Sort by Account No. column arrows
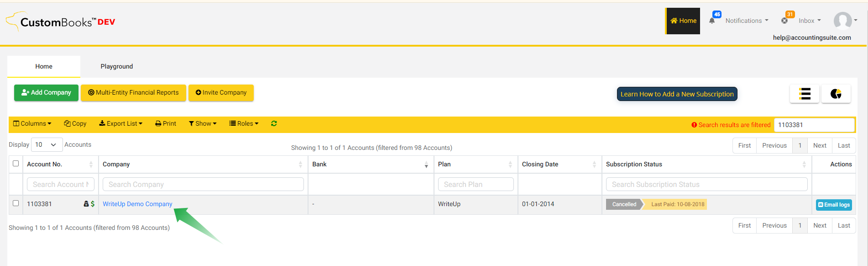This screenshot has height=266, width=868. tap(91, 165)
